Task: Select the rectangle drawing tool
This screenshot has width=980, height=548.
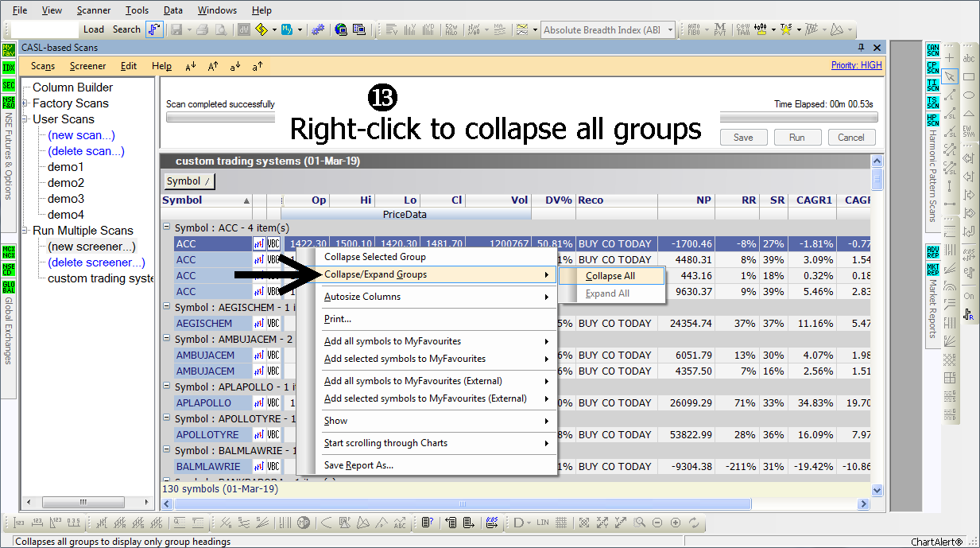Action: pos(969,77)
